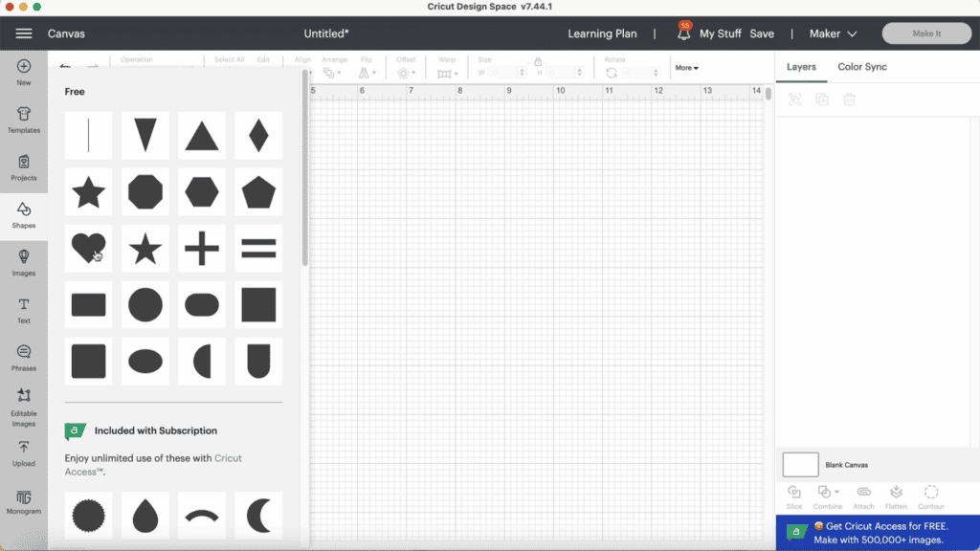
Task: Open the Learning Plan
Action: [602, 33]
